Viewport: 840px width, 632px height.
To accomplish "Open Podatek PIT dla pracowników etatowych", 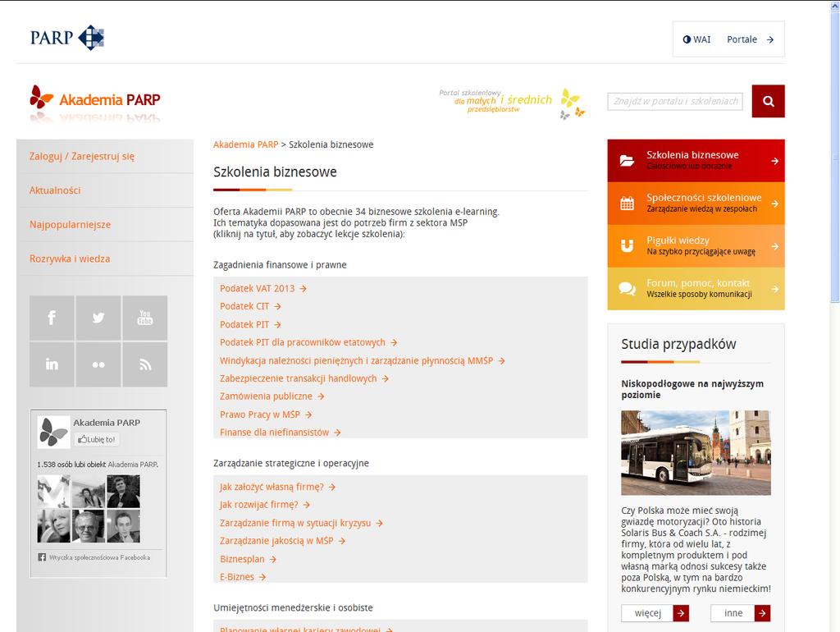I will coord(308,342).
